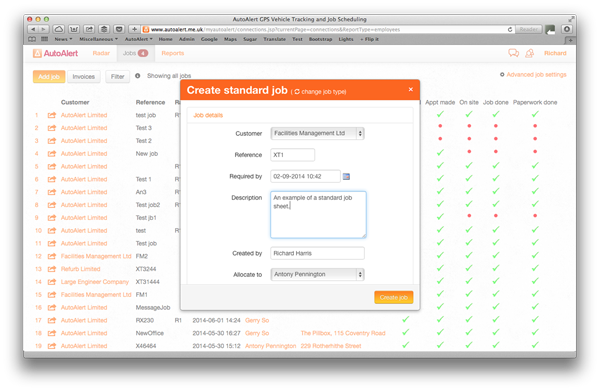Close the Create standard job dialog

(411, 90)
